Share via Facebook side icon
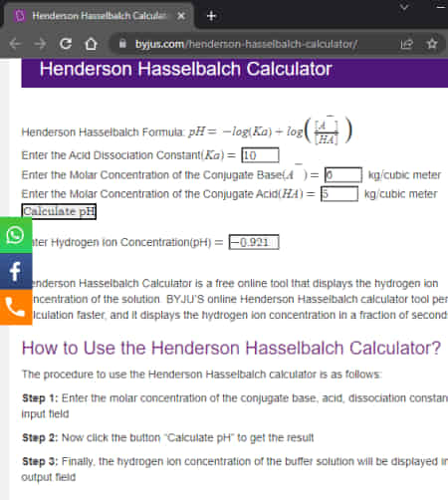 tap(16, 271)
